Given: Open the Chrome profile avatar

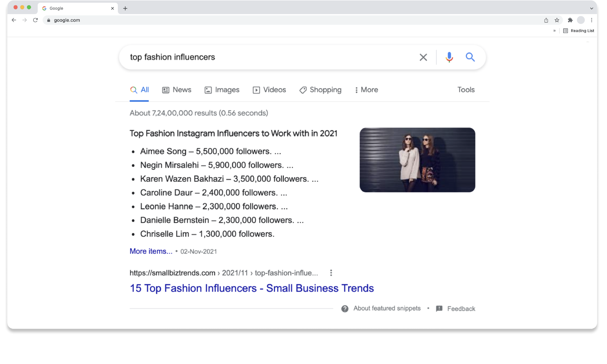Looking at the screenshot, I should [x=581, y=20].
